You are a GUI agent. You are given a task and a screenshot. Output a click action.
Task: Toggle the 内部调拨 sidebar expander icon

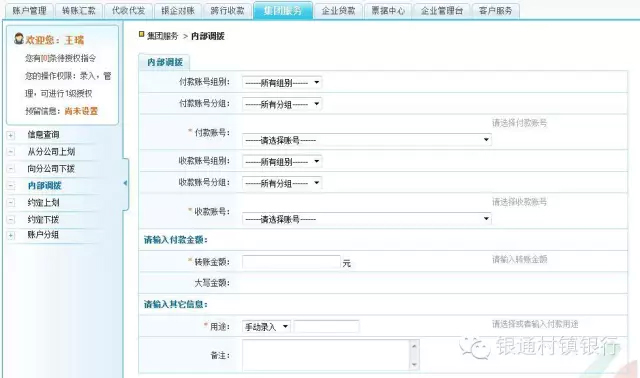point(11,186)
